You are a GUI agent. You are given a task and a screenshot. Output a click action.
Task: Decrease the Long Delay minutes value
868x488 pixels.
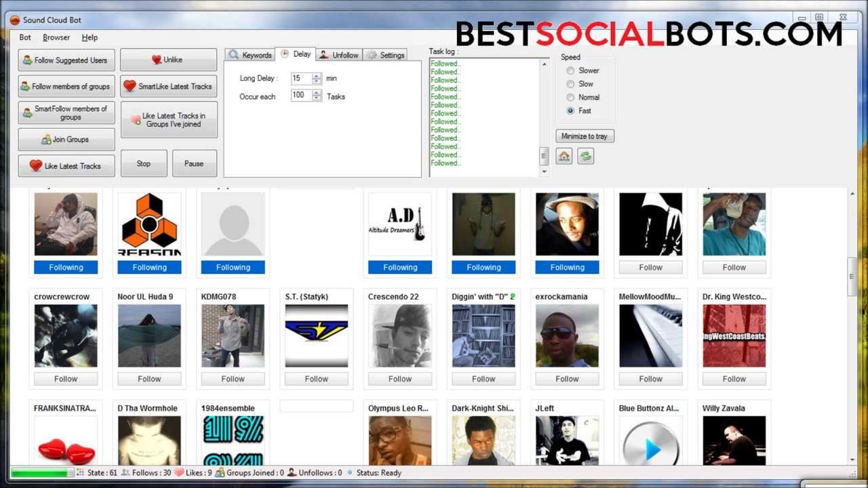coord(317,81)
